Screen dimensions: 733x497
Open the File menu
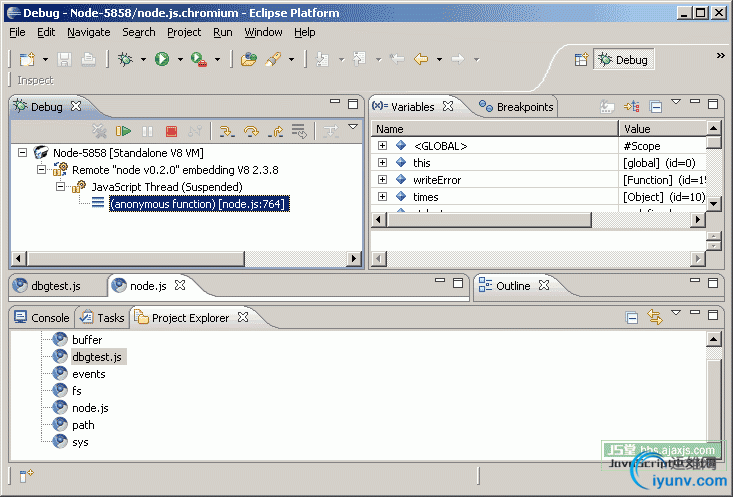[x=17, y=32]
